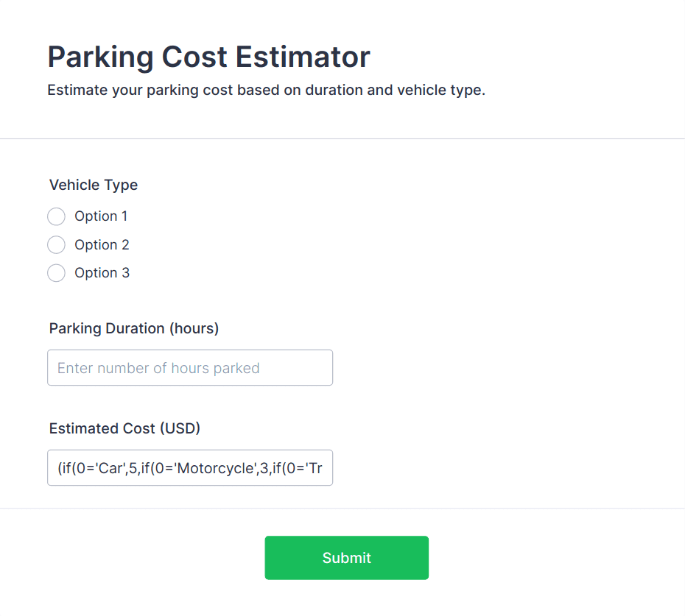Click the "Enter number of hours parked" placeholder
Screen dimensions: 685x616
click(x=158, y=368)
